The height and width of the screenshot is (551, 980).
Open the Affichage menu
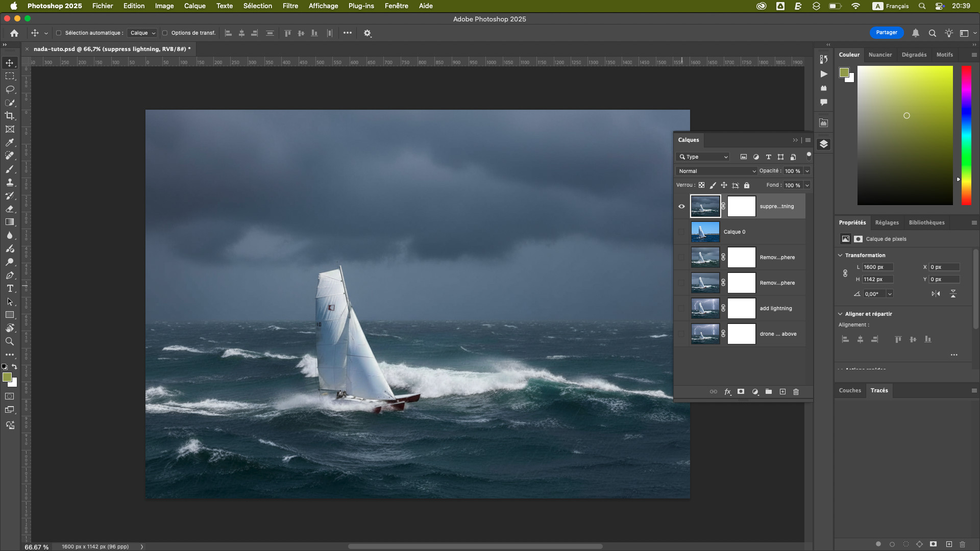pos(323,6)
